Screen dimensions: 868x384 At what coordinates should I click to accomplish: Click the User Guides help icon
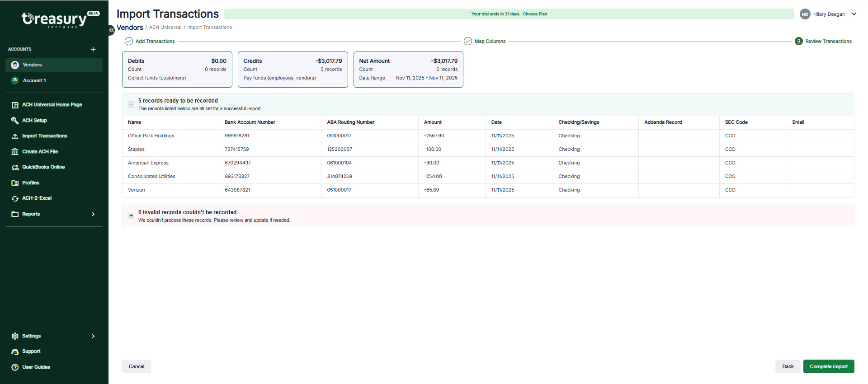(15, 367)
